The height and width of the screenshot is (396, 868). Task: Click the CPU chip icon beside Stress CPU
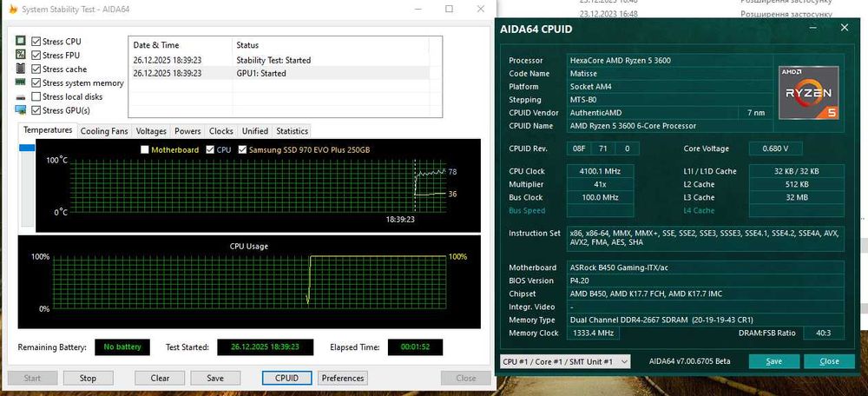pos(21,41)
